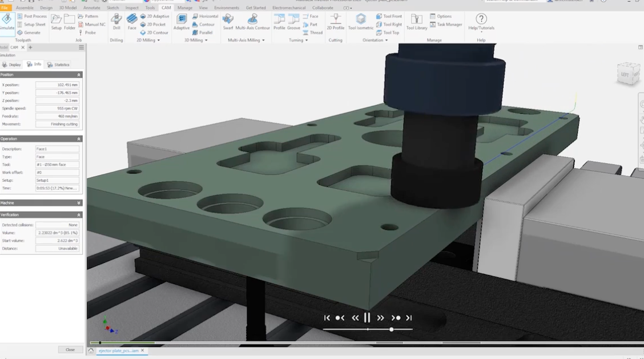Viewport: 644px width, 359px height.
Task: Expand the Turning panel dropdown
Action: [298, 40]
